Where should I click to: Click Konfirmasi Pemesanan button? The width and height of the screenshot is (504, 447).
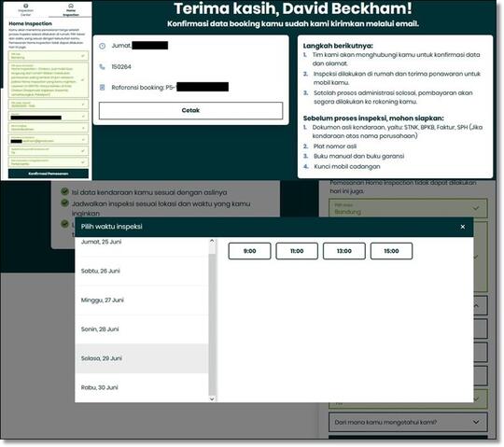(x=49, y=174)
